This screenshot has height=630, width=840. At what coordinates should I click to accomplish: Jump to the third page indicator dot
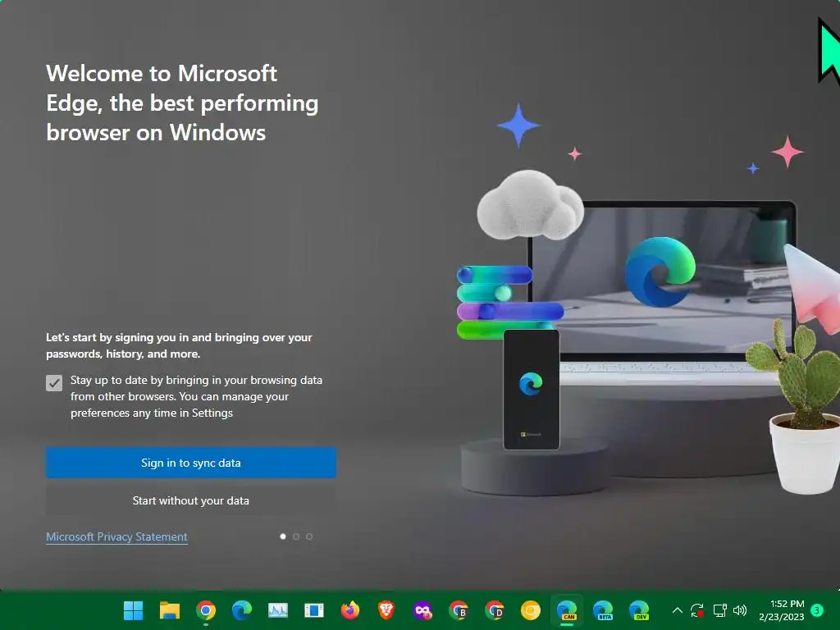309,536
